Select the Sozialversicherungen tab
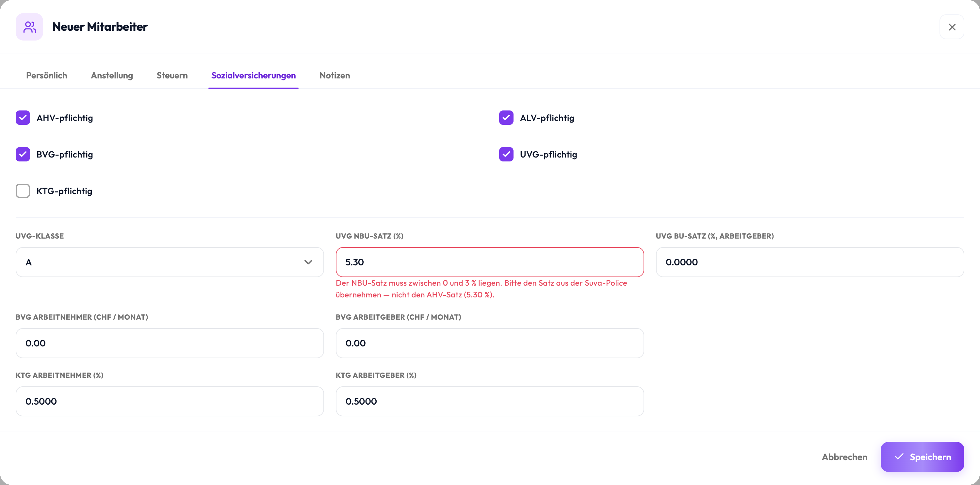The height and width of the screenshot is (485, 980). [253, 75]
